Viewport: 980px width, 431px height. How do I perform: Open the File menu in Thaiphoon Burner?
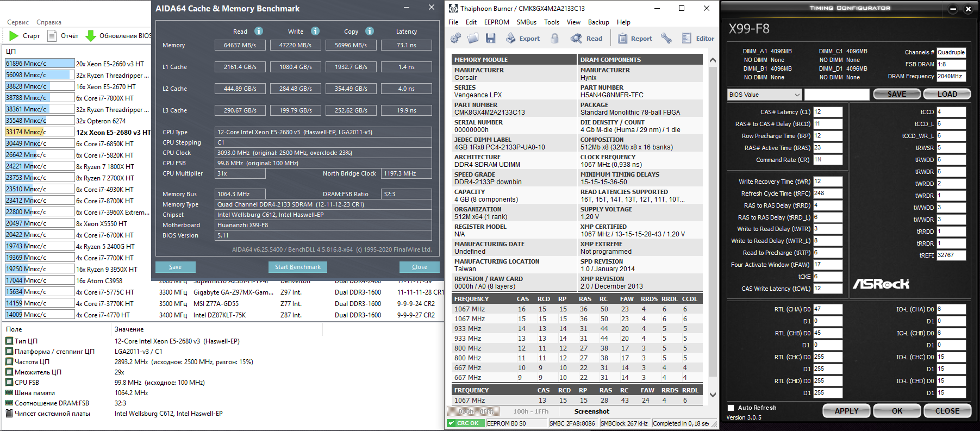[453, 22]
